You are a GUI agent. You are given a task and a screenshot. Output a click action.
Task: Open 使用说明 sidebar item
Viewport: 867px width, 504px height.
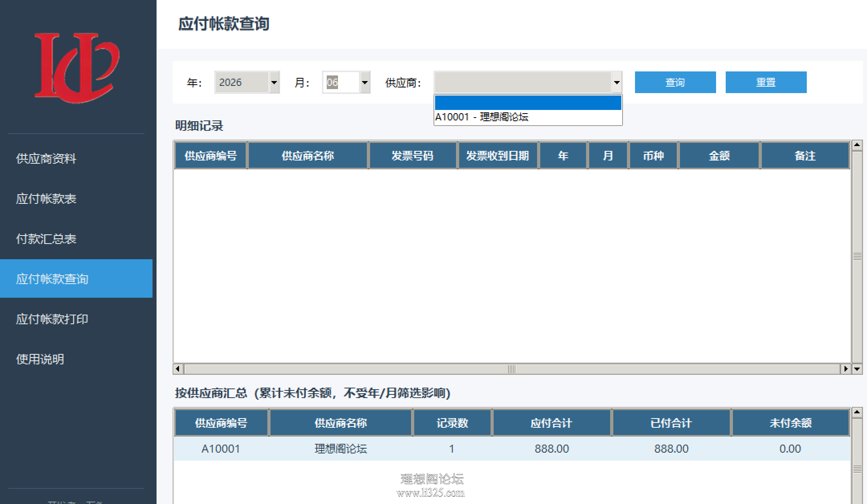(76, 359)
